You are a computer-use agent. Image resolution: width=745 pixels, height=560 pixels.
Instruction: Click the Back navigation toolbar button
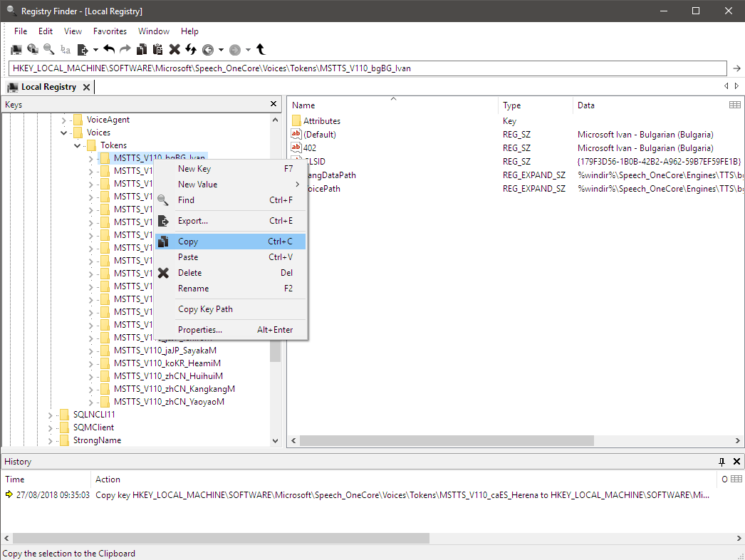[208, 50]
